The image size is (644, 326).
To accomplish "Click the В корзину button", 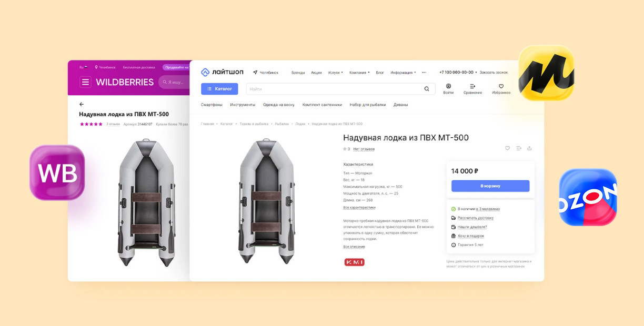I will pyautogui.click(x=490, y=186).
